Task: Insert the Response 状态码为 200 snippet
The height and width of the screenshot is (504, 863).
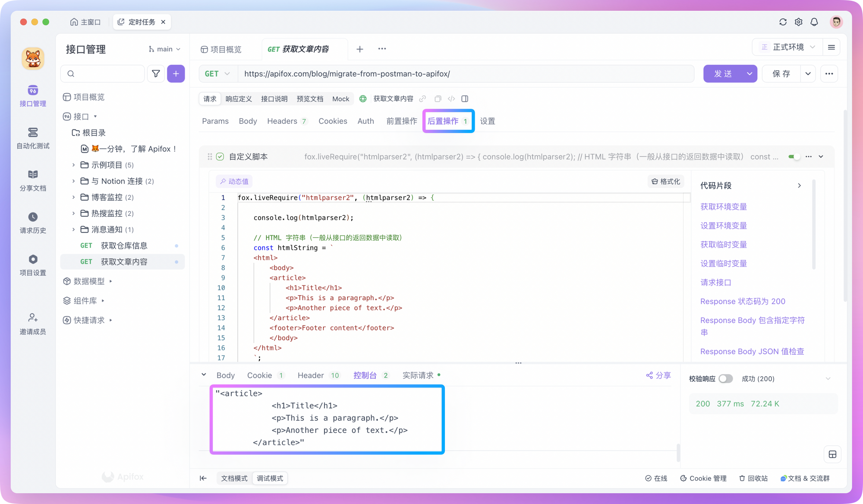Action: 743,301
